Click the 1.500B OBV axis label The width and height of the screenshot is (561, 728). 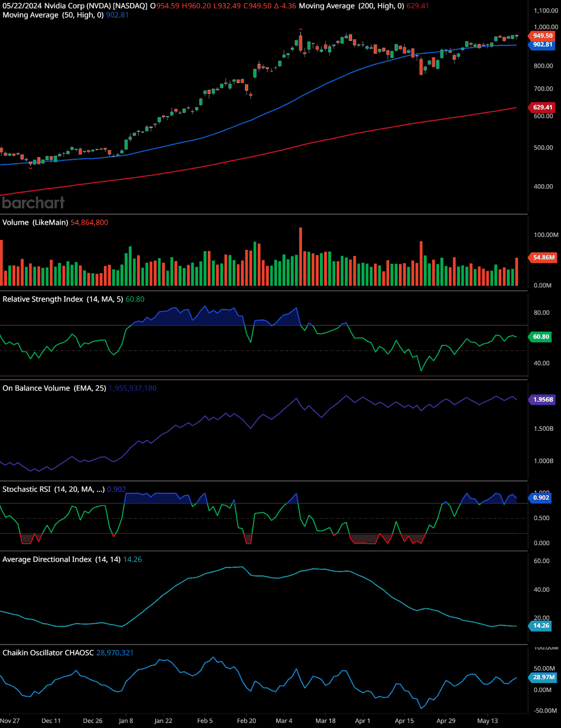[543, 429]
